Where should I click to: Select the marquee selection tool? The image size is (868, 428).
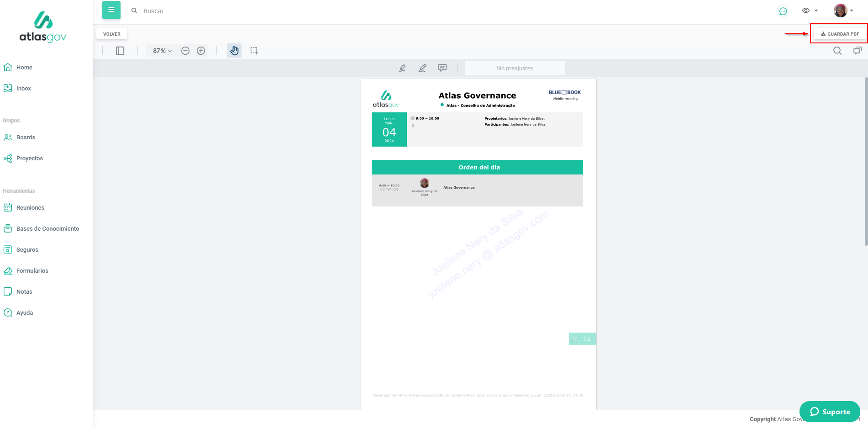(x=254, y=51)
